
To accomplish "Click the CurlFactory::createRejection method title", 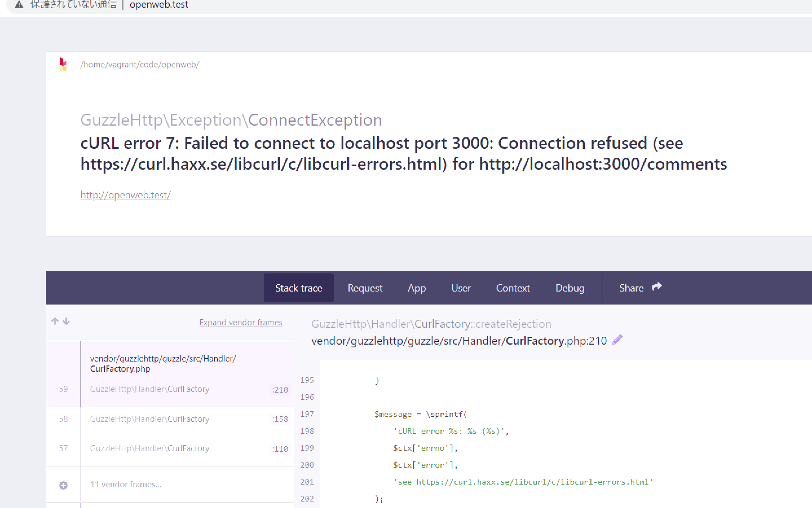I will tap(431, 323).
